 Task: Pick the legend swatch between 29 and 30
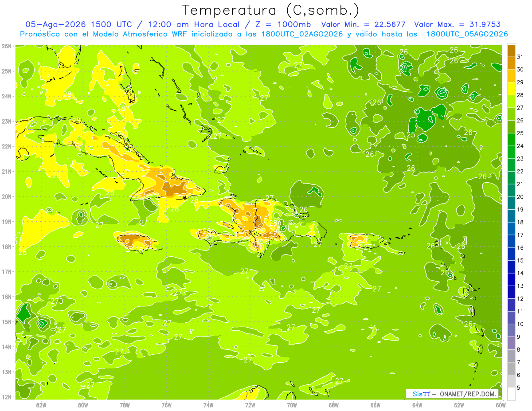511,76
